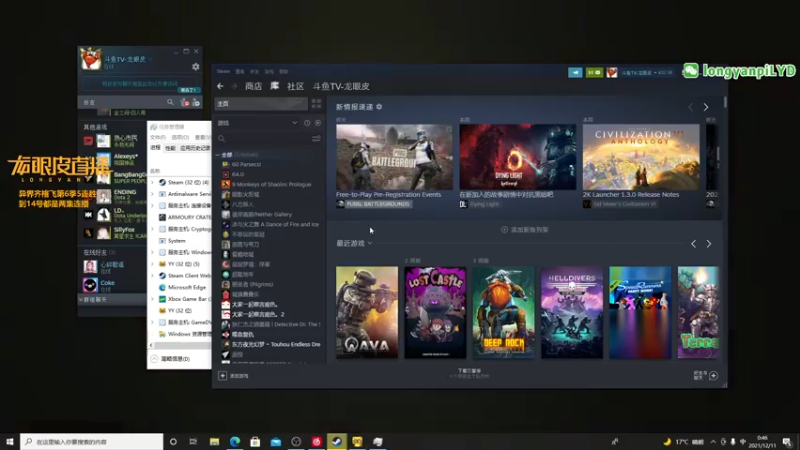Switch to App history tab in Task Manager
The width and height of the screenshot is (800, 450).
click(195, 148)
